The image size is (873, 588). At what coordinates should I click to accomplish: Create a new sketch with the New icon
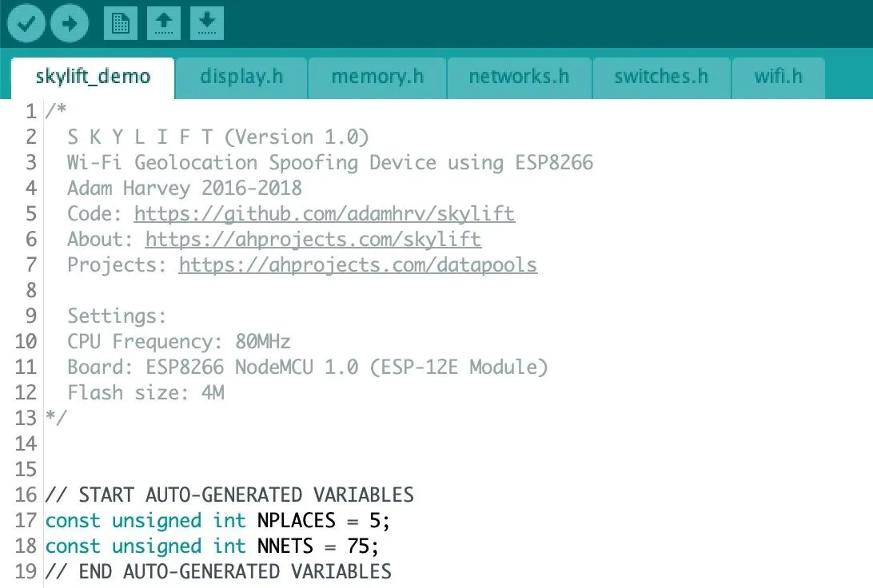pos(120,23)
